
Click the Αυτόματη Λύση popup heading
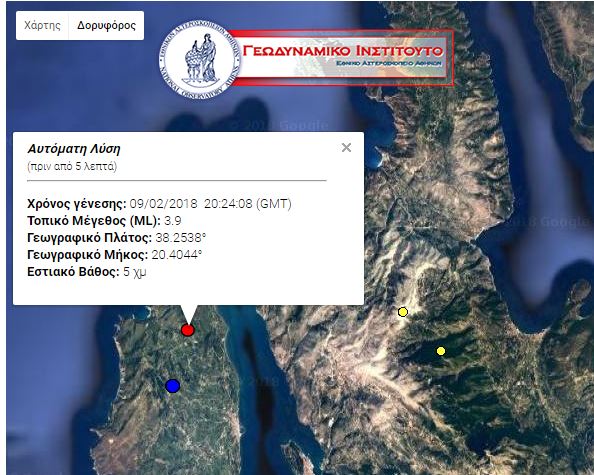tap(74, 149)
